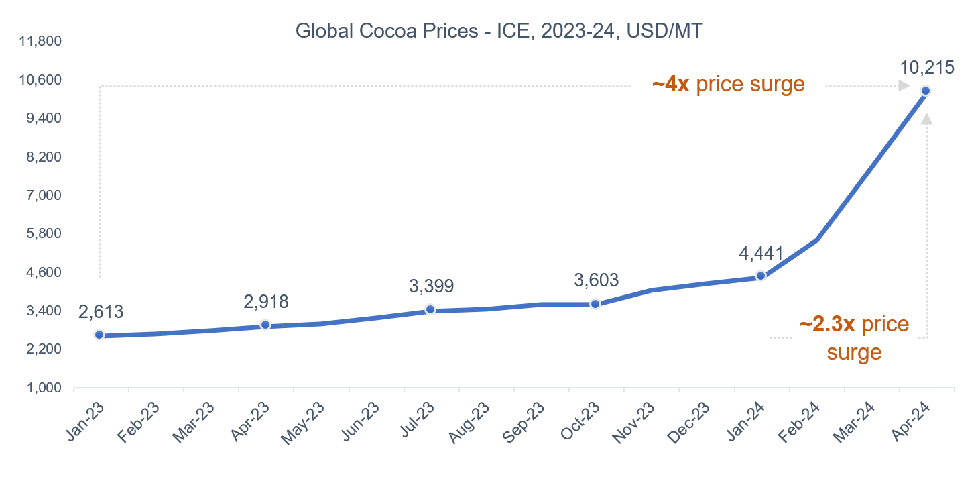Viewport: 980px width, 483px height.
Task: Select the 3,603 data label
Action: (x=596, y=280)
